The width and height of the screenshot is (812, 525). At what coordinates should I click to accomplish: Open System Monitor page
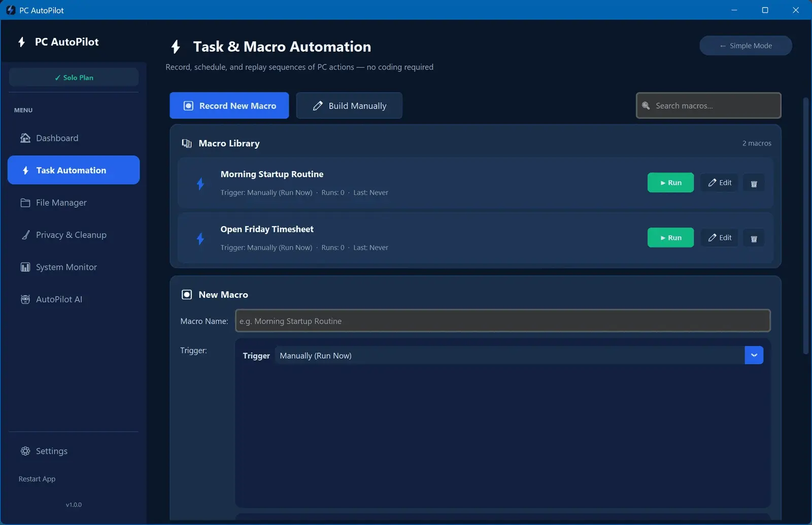coord(74,267)
